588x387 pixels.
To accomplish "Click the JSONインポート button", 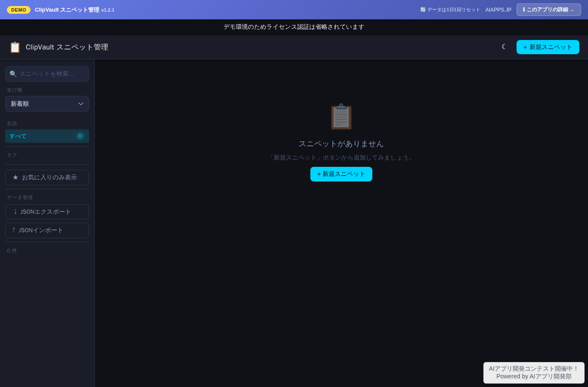I will (47, 230).
